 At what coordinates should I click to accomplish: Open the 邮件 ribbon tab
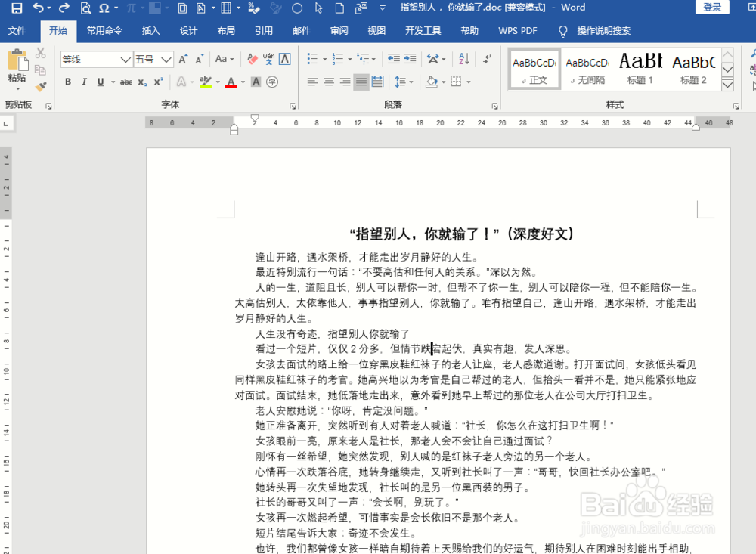pyautogui.click(x=302, y=31)
